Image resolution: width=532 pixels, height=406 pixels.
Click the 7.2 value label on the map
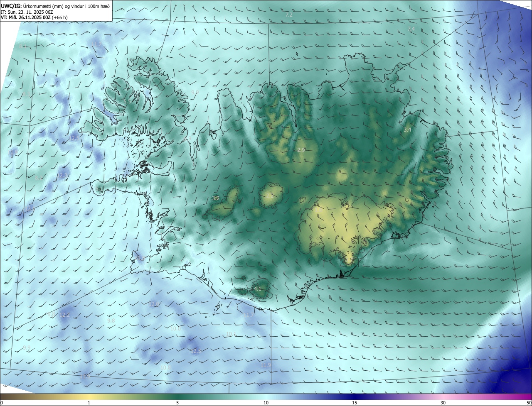click(289, 15)
